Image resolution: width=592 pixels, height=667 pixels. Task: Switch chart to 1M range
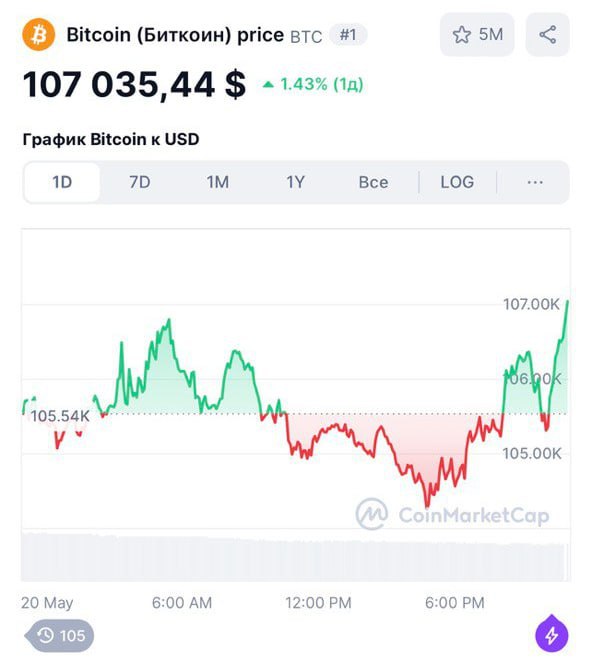pyautogui.click(x=217, y=182)
